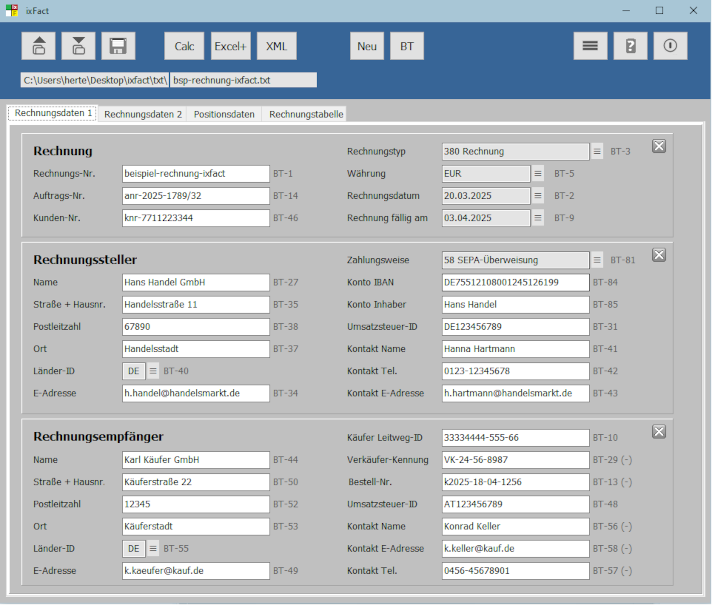Click the Käufer Leitweg-ID field
The height and width of the screenshot is (605, 712).
(x=515, y=437)
